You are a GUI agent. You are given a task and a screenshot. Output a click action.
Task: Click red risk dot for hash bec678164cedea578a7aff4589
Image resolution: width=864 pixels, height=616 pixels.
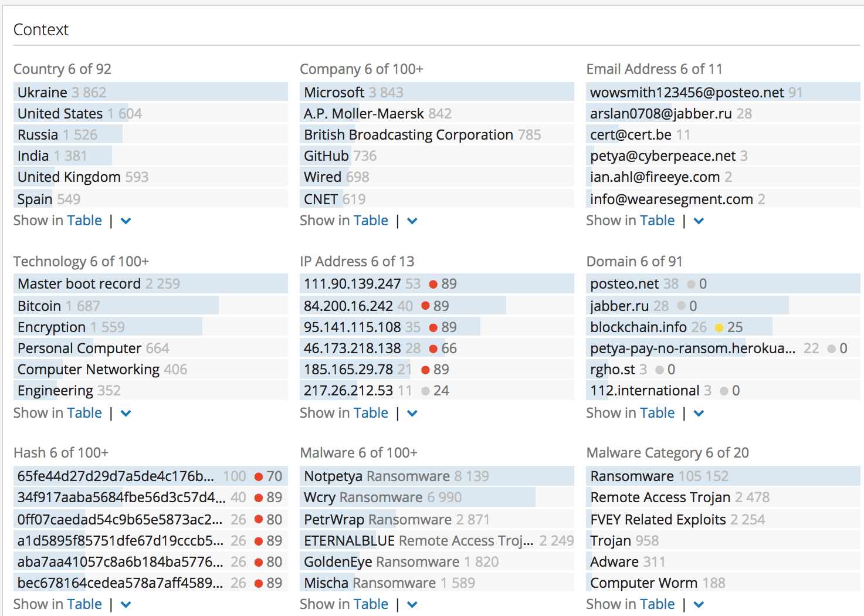[x=259, y=583]
